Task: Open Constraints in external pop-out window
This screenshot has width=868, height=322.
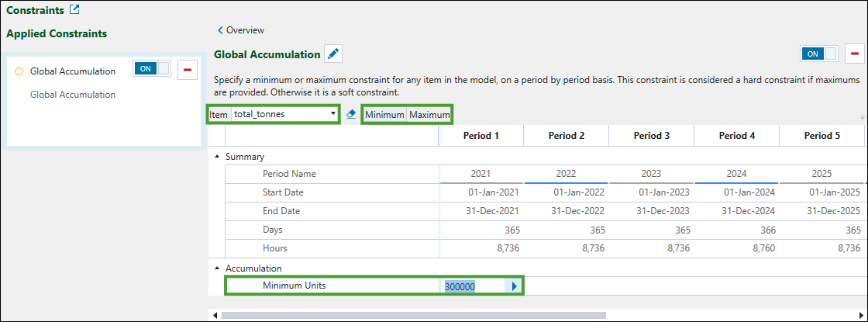Action: (x=74, y=10)
